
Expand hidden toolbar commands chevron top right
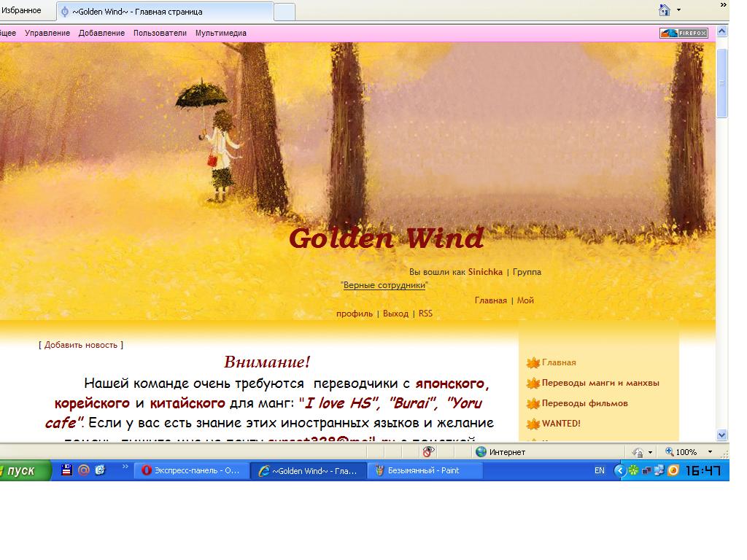point(724,5)
